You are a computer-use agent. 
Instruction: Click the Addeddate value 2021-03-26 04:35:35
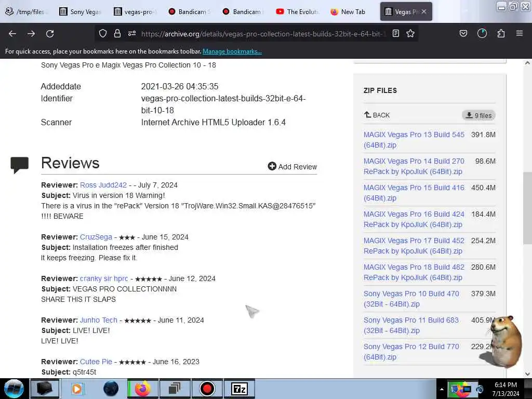180,87
